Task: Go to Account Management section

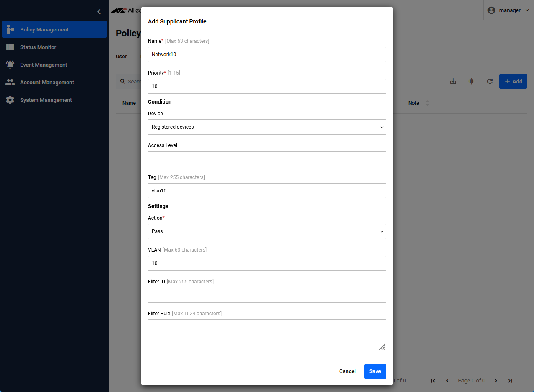Action: [x=47, y=83]
